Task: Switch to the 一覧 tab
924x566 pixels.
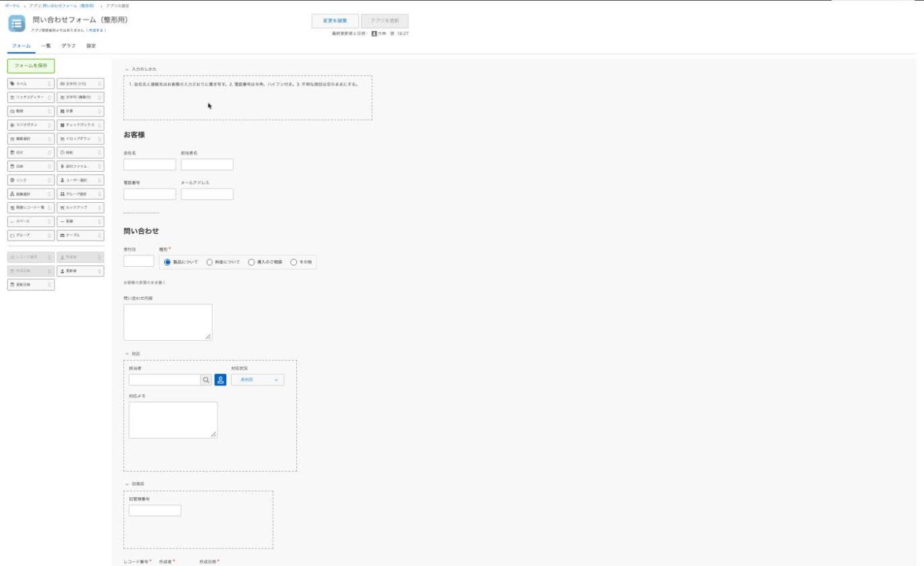Action: (x=46, y=46)
